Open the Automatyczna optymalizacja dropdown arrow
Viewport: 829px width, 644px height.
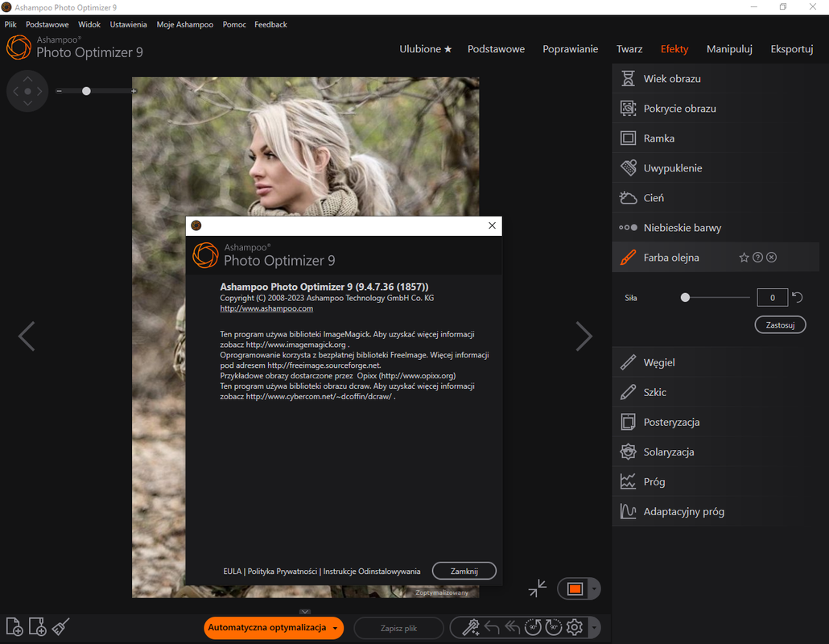pos(335,628)
